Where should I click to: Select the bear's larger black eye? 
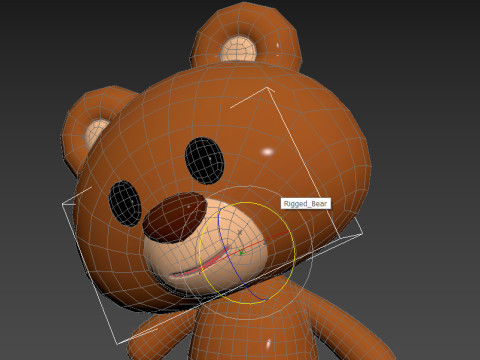pos(204,161)
